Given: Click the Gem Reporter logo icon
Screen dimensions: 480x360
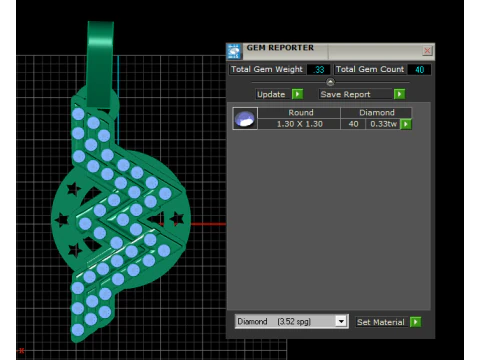Looking at the screenshot, I should coord(234,51).
